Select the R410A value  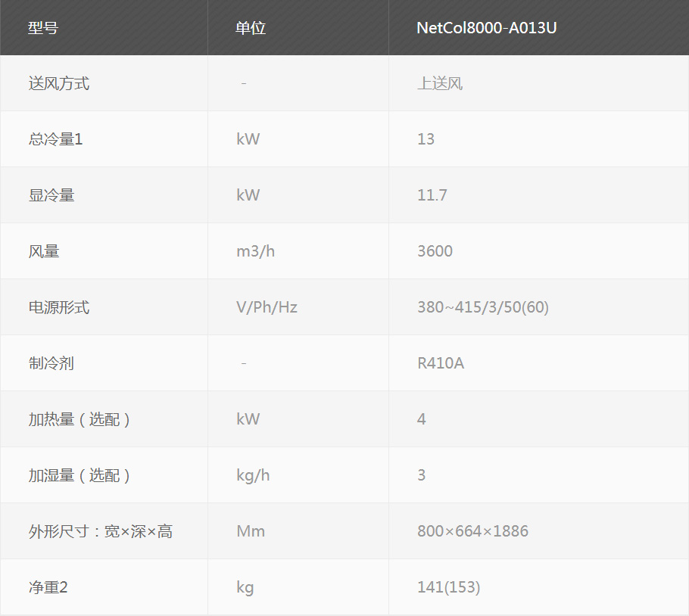441,363
